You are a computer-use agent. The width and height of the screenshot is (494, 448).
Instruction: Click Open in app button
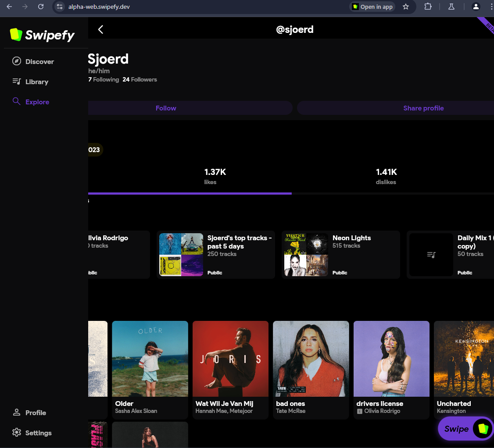[372, 7]
